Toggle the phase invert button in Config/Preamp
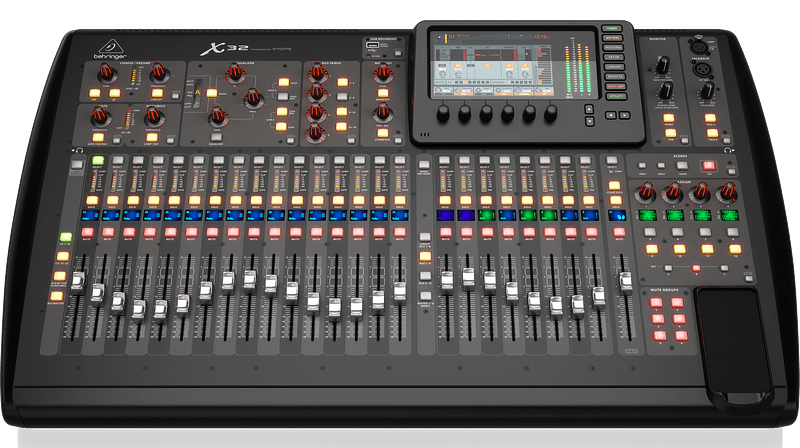This screenshot has height=448, width=800. 114,93
